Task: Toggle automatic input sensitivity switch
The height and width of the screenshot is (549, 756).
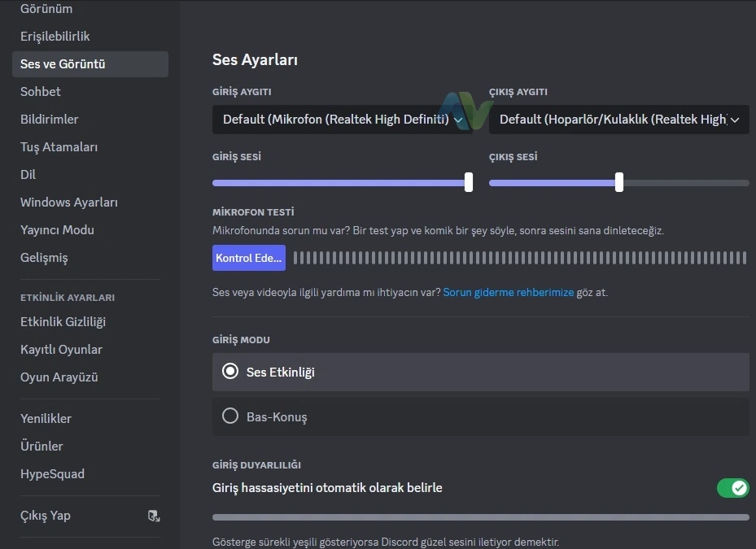Action: pos(733,488)
